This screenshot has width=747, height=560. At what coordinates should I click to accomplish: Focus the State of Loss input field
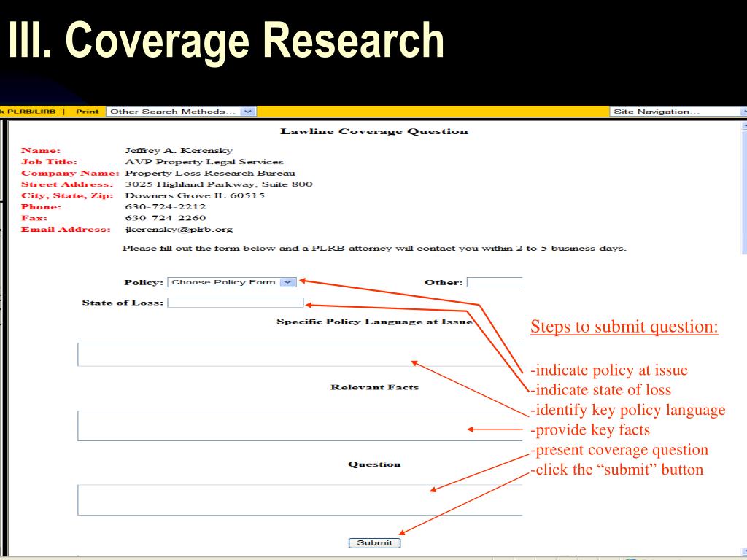coord(236,303)
